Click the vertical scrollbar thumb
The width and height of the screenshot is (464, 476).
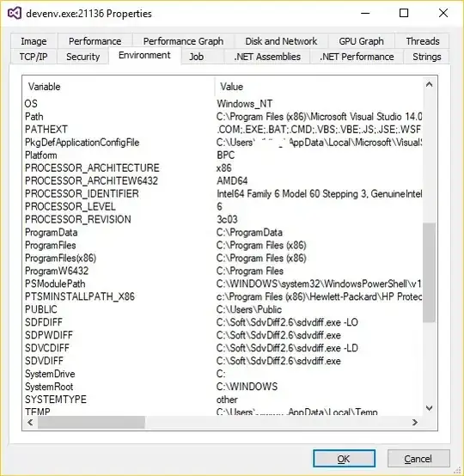tap(429, 272)
